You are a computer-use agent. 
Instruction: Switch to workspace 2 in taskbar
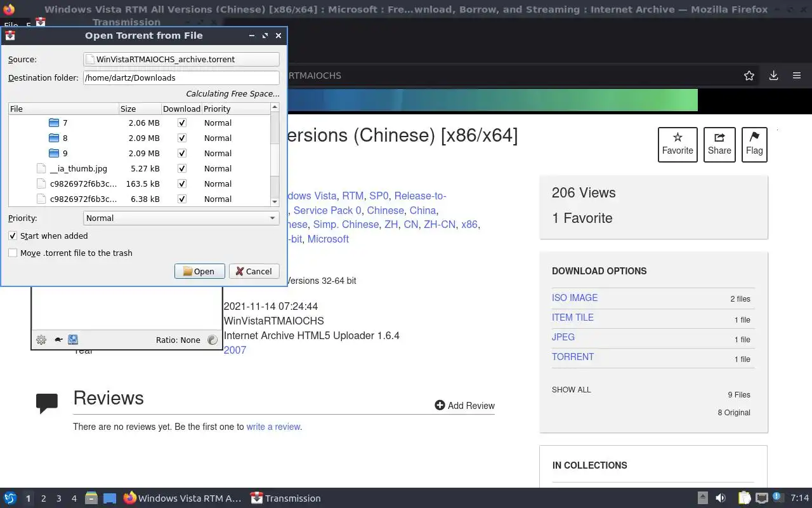(x=44, y=498)
